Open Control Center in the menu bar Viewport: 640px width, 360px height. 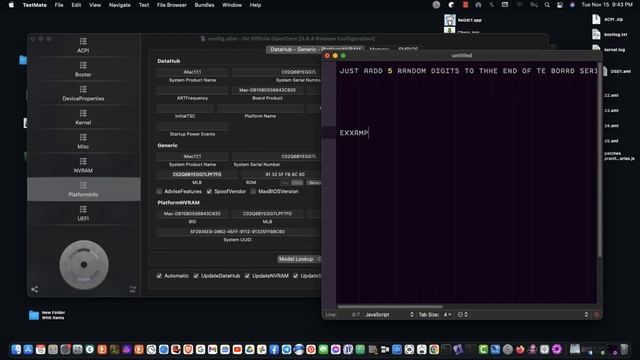[560, 5]
